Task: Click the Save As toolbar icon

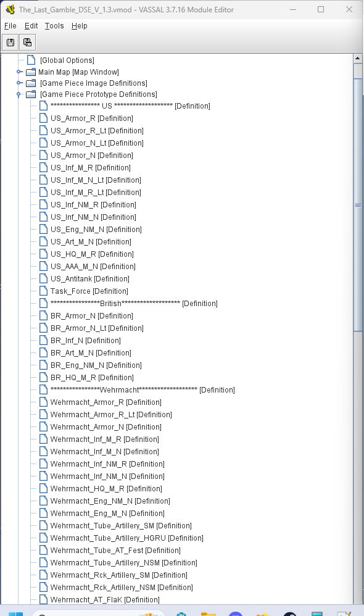Action: point(28,43)
